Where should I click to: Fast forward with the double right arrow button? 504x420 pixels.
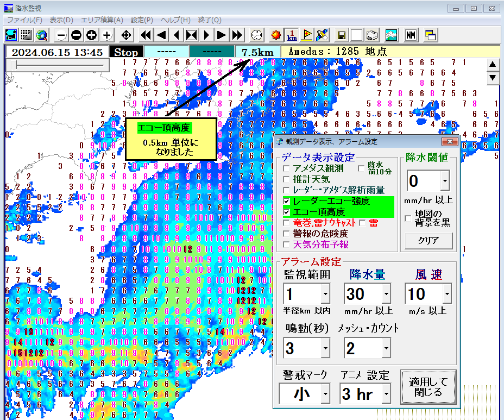[237, 35]
